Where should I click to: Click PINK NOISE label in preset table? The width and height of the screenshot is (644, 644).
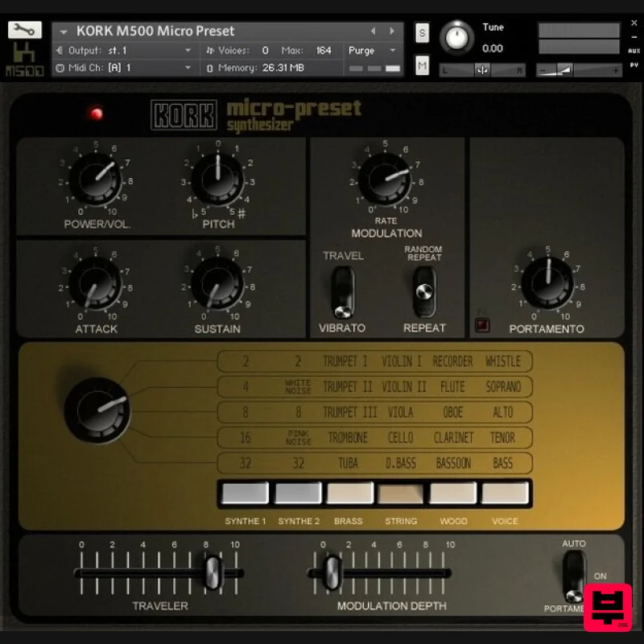point(299,438)
